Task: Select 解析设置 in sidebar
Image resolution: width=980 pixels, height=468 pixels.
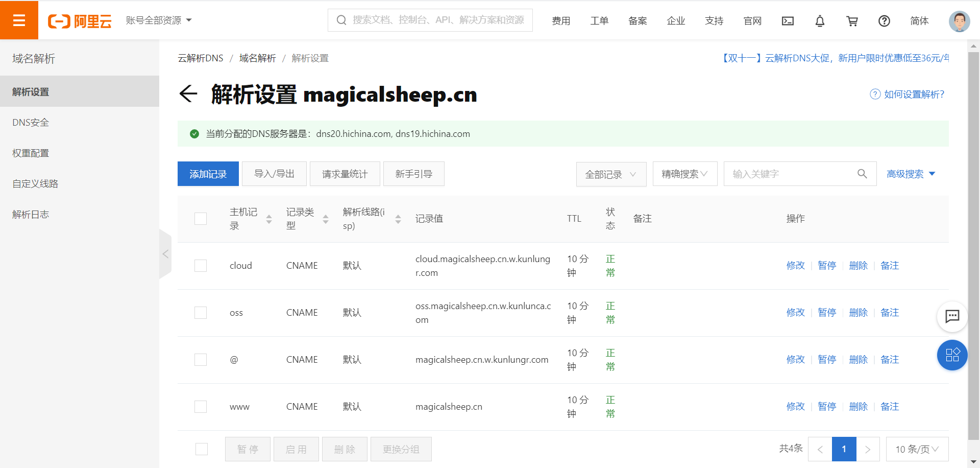Action: click(x=80, y=91)
